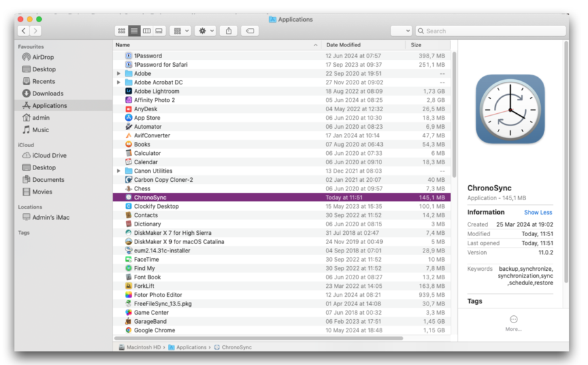Sort by the Name column header
Image resolution: width=588 pixels, height=365 pixels.
(x=217, y=44)
